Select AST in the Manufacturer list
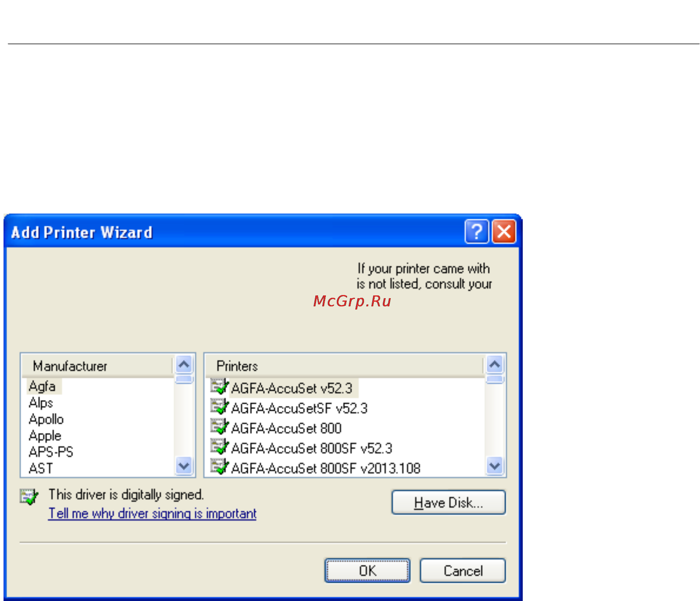Viewport: 700px width, 601px height. 40,468
